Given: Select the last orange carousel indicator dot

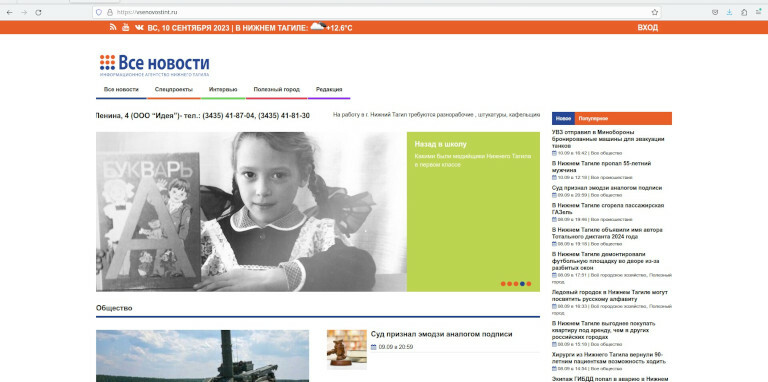Looking at the screenshot, I should 528,284.
